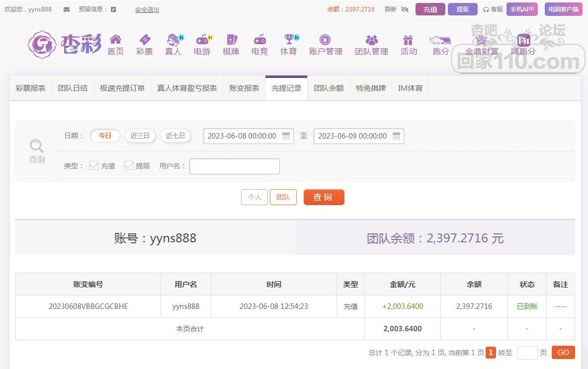
Task: Click the mail envelope icon
Action: tap(67, 9)
